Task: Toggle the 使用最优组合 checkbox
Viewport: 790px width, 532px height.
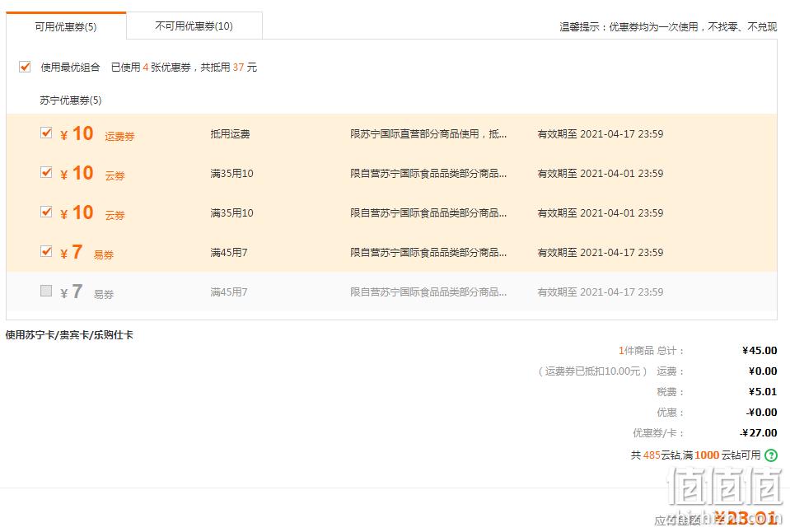Action: [25, 67]
